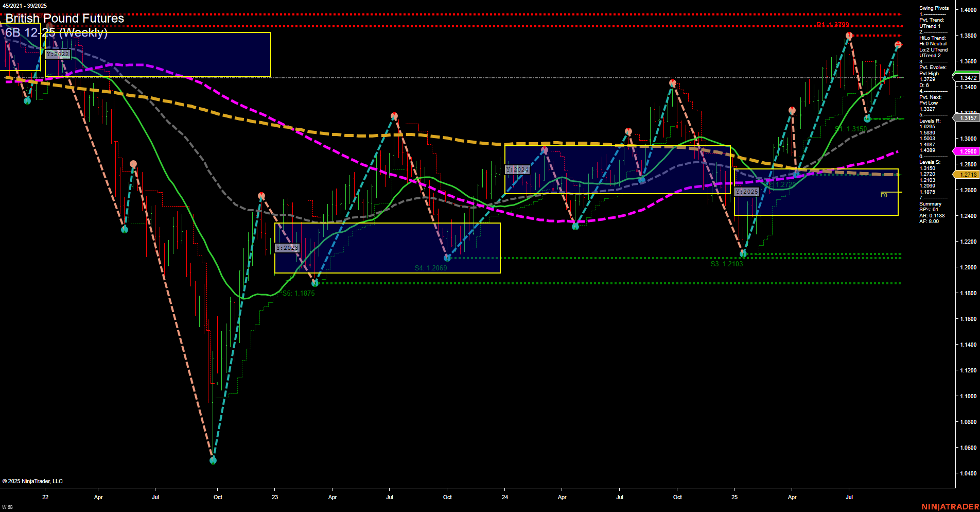Click the © 2025 NinjaTrader, LLC copyright text
The width and height of the screenshot is (980, 512).
coord(33,481)
